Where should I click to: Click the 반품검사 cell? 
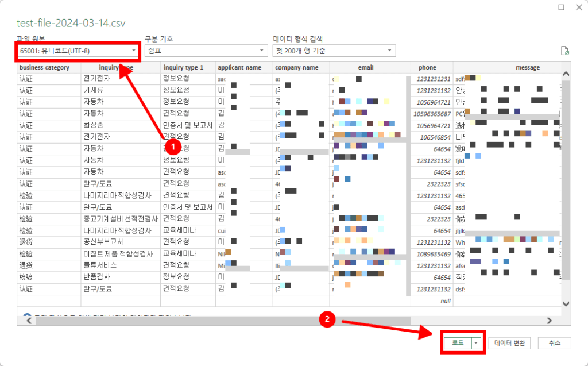[121, 278]
